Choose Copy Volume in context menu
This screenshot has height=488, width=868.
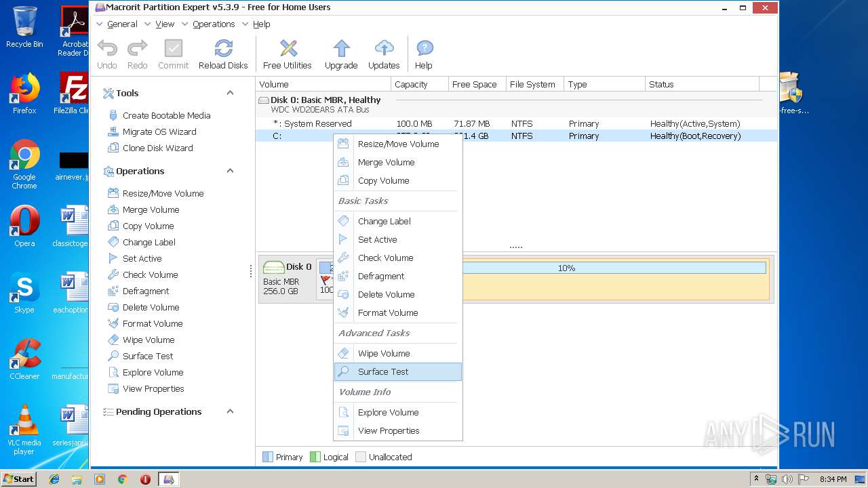click(398, 180)
